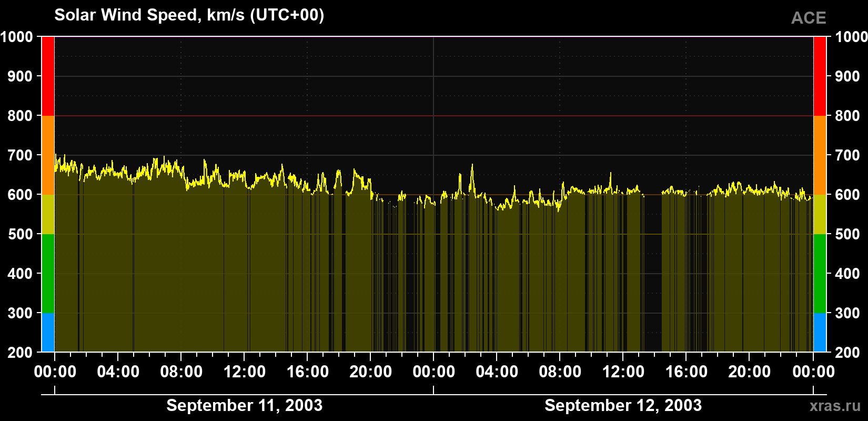Click the green band on right speed scale

tap(820, 274)
